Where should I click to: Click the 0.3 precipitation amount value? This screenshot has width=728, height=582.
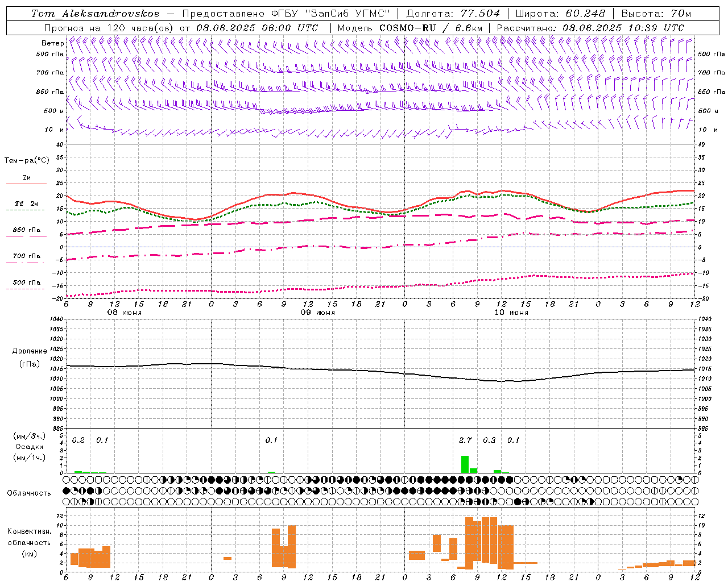click(x=489, y=440)
